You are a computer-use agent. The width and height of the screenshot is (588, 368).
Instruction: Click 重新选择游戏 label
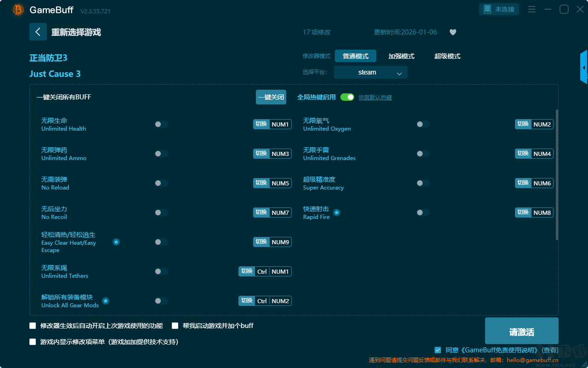pos(76,32)
